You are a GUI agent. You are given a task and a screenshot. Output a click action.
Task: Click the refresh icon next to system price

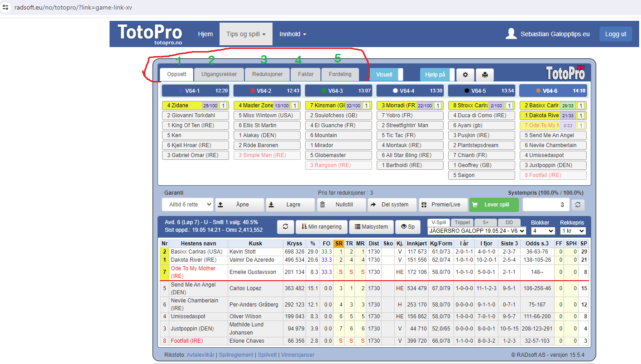tap(577, 205)
